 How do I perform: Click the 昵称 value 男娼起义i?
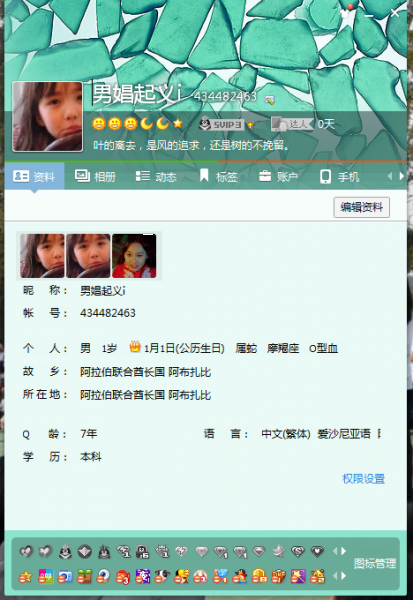103,291
